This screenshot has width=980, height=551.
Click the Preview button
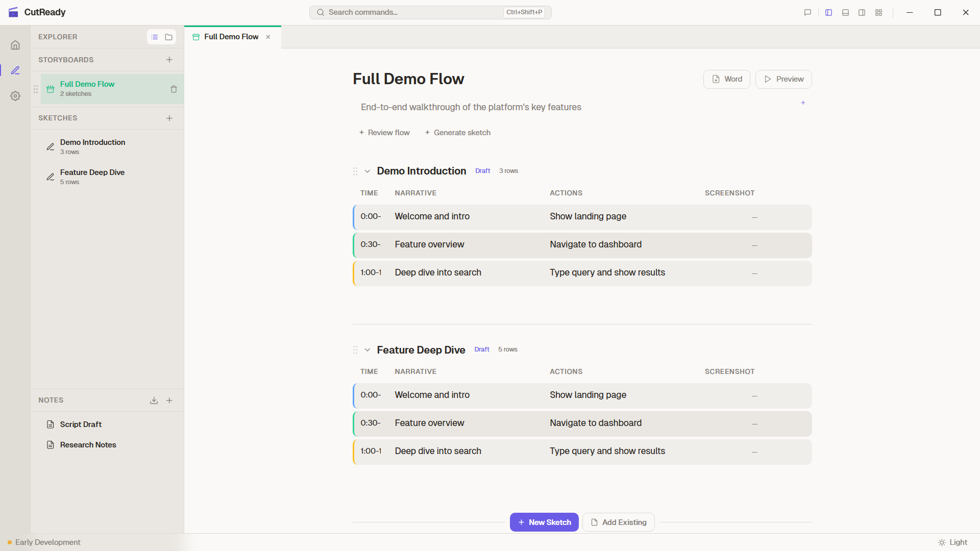click(x=783, y=79)
